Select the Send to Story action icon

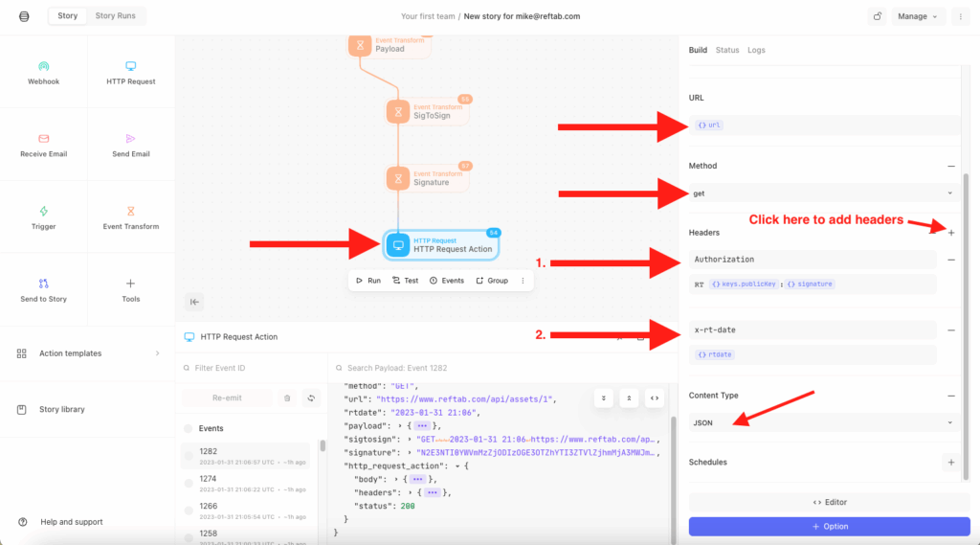tap(44, 284)
